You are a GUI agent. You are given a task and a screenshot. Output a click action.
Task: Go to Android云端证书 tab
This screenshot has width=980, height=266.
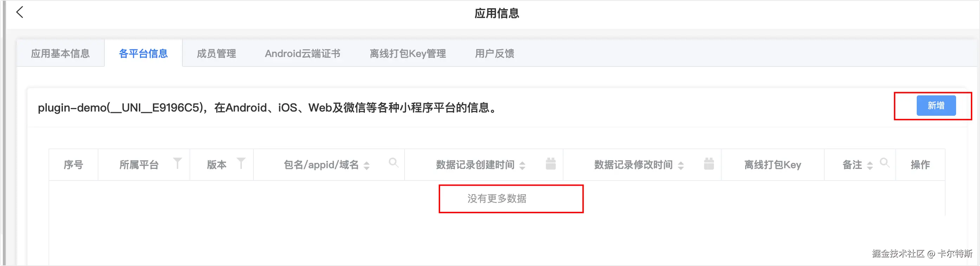[x=302, y=53]
